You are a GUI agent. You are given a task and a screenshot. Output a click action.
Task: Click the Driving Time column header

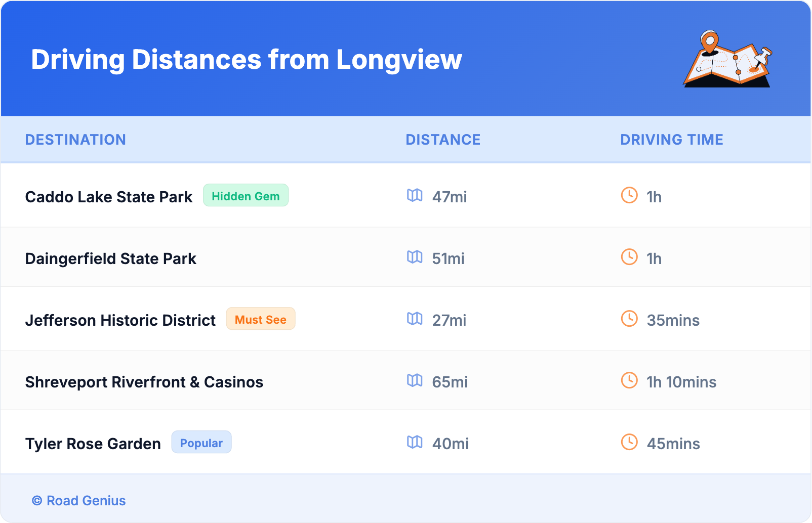pos(671,140)
